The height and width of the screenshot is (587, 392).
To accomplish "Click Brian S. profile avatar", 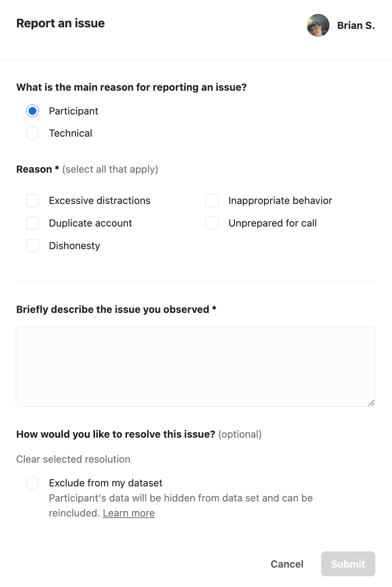I will point(318,25).
